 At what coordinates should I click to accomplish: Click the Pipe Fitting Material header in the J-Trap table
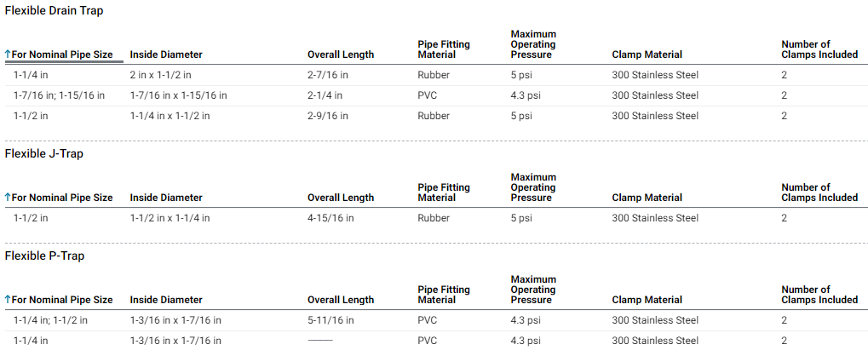(443, 192)
